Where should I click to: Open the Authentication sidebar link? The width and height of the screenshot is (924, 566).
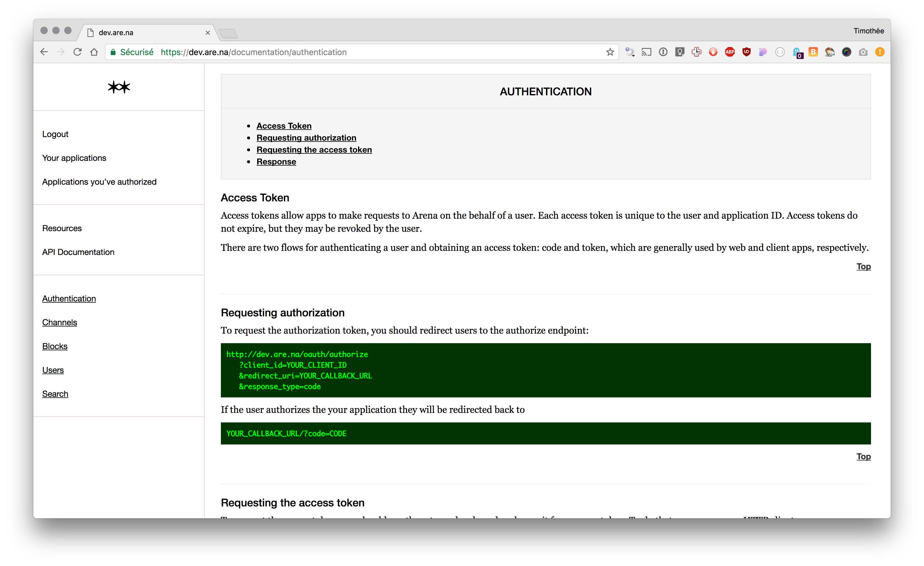pyautogui.click(x=69, y=298)
